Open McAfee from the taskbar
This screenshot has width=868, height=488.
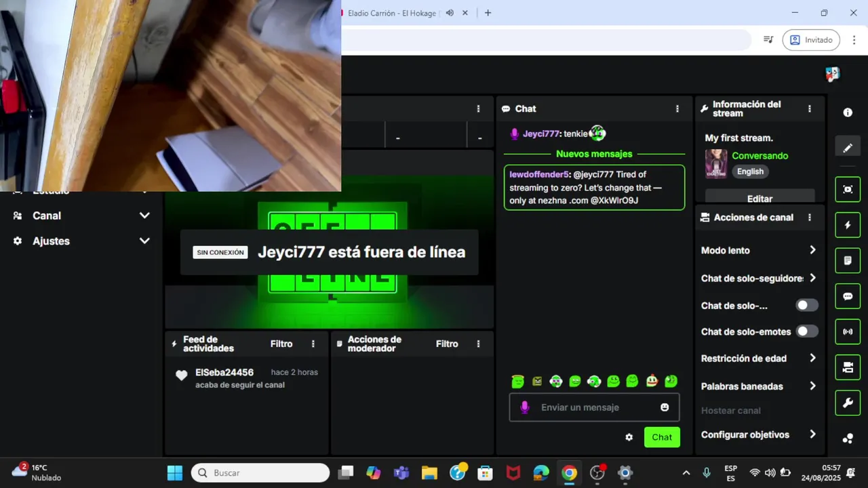coord(513,472)
